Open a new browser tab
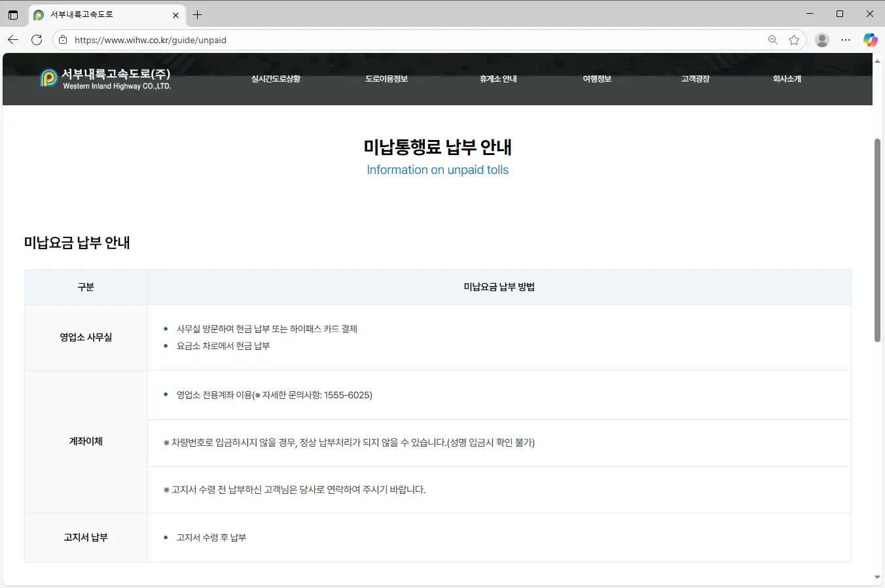 coord(197,14)
